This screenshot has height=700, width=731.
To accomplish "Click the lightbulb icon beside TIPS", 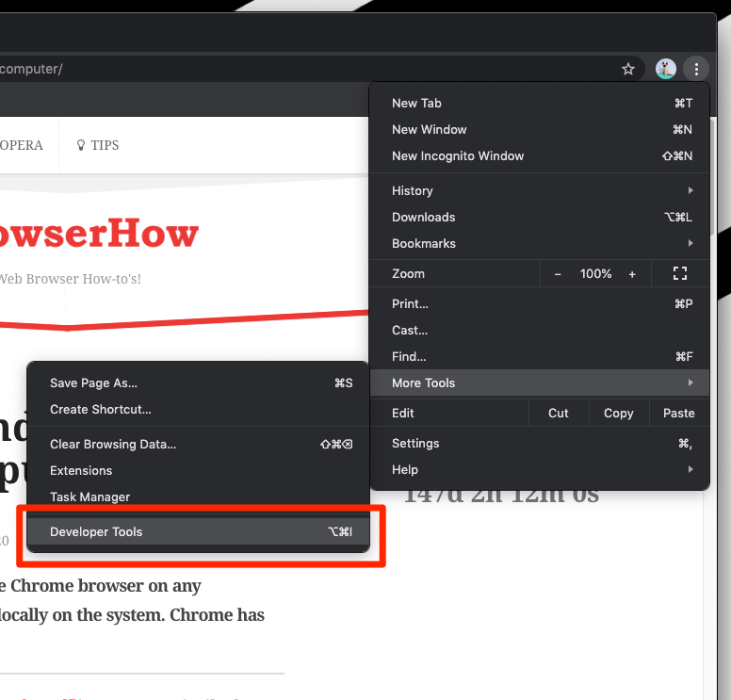I will click(x=81, y=145).
